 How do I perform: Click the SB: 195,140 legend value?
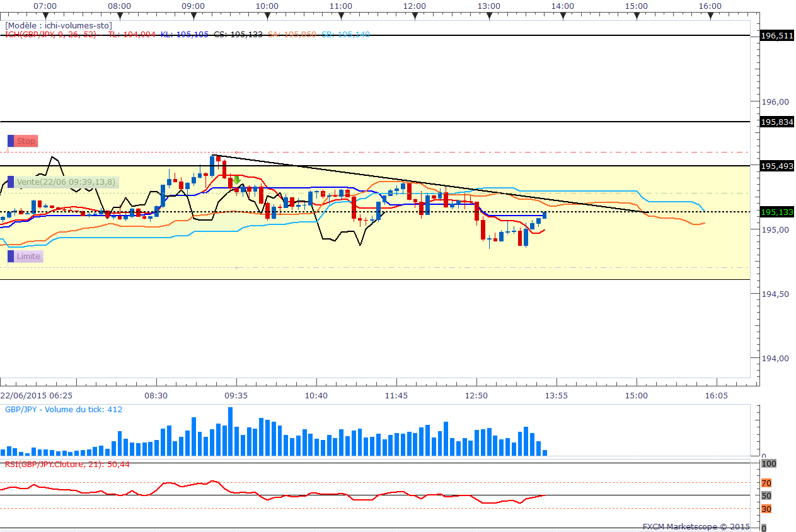(346, 34)
